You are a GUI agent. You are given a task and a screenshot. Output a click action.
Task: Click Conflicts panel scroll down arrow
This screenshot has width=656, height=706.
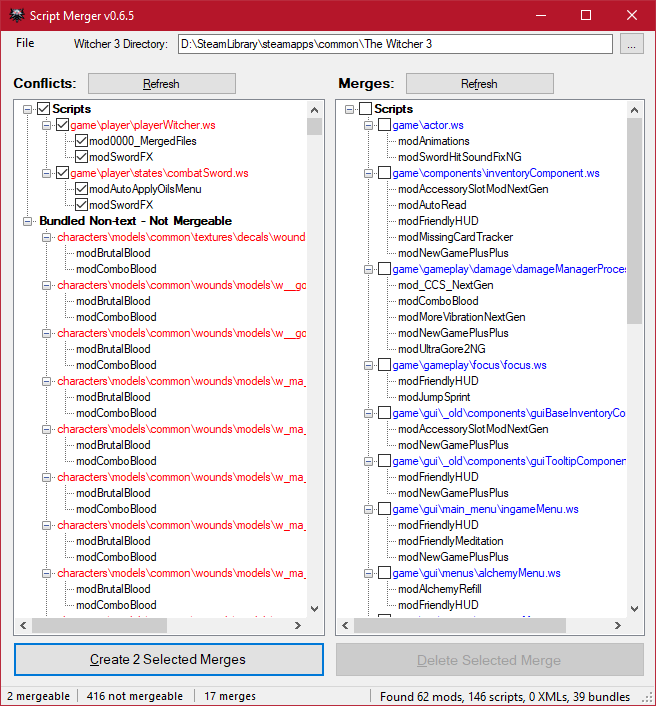pyautogui.click(x=314, y=609)
